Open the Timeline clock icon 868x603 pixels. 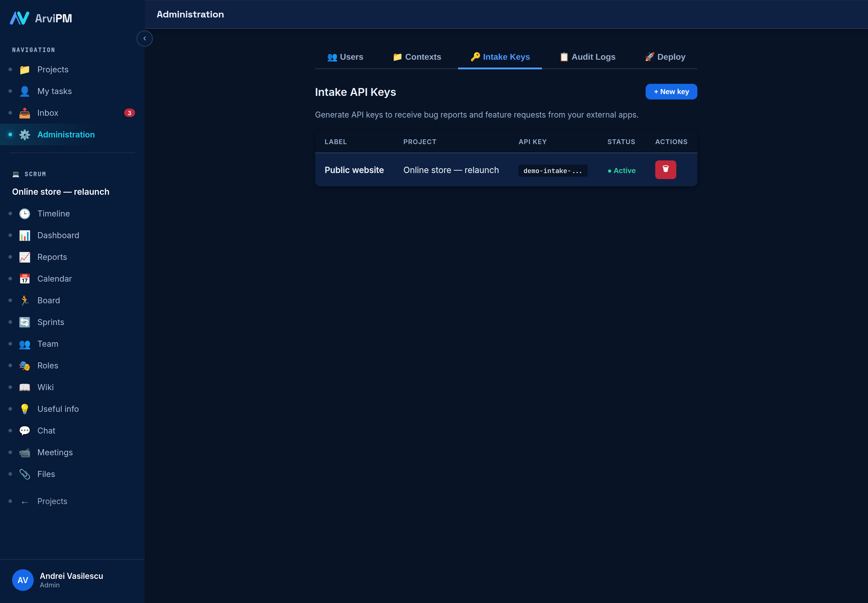coord(25,213)
